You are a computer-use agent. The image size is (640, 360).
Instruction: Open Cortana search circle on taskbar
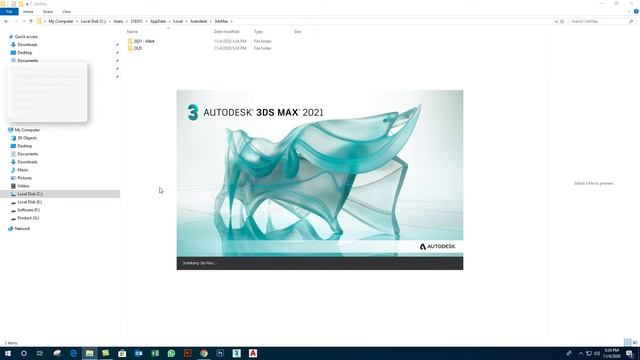(24, 353)
